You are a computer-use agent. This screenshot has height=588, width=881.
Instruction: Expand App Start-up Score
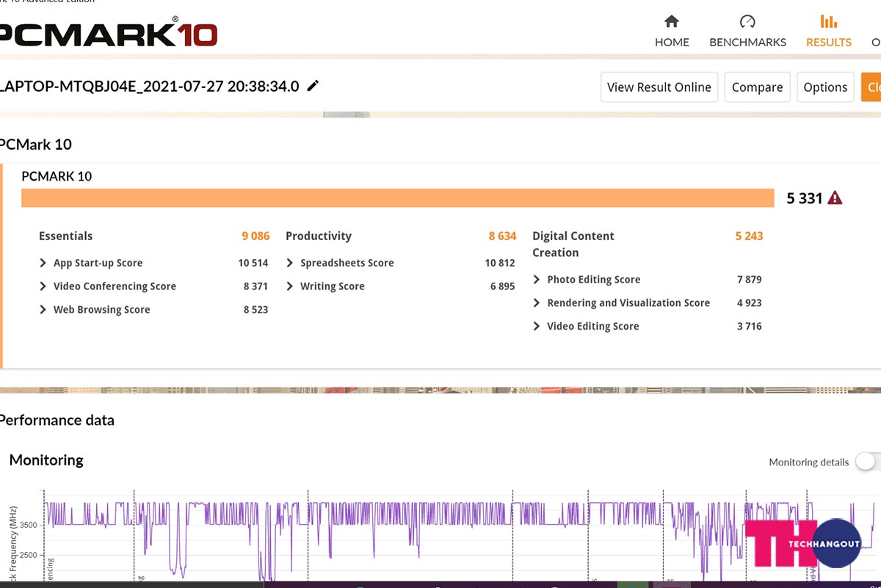43,263
